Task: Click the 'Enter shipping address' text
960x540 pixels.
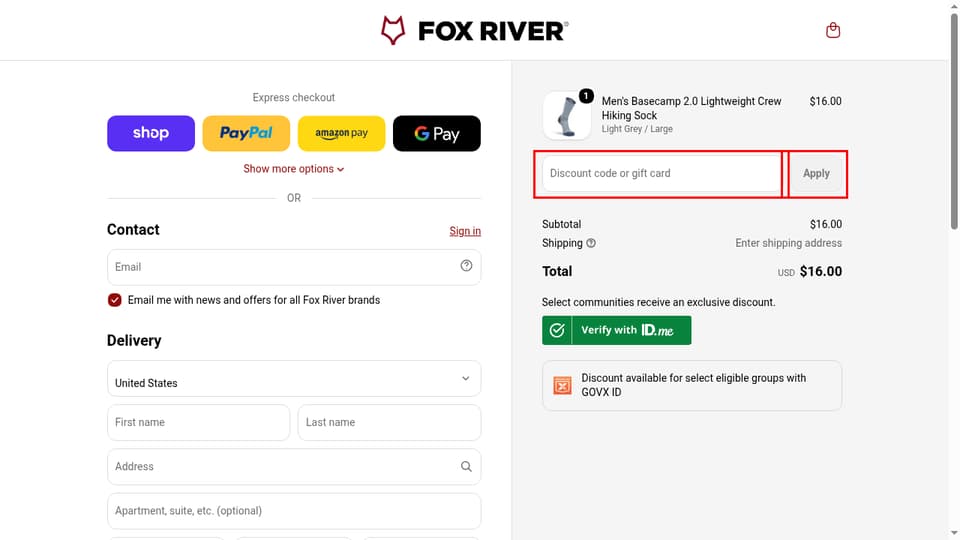Action: 788,243
